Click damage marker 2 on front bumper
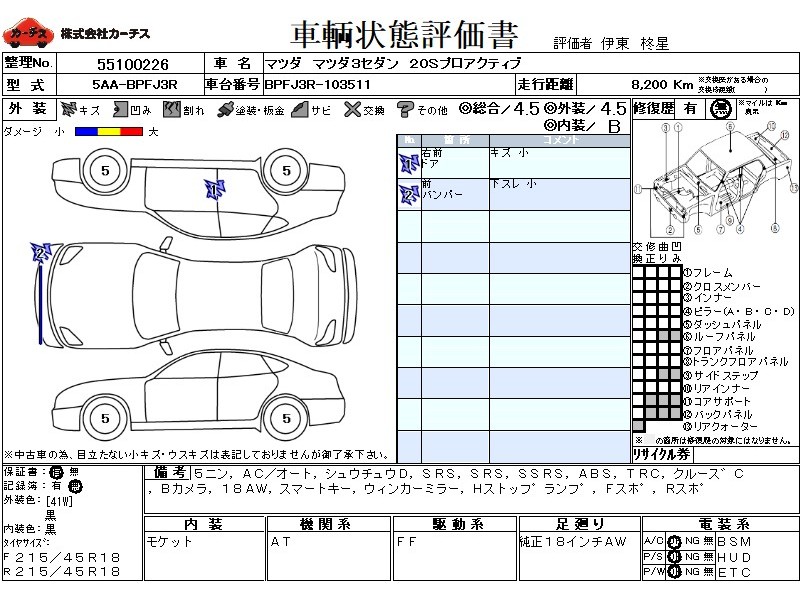The image size is (800, 600). click(42, 252)
